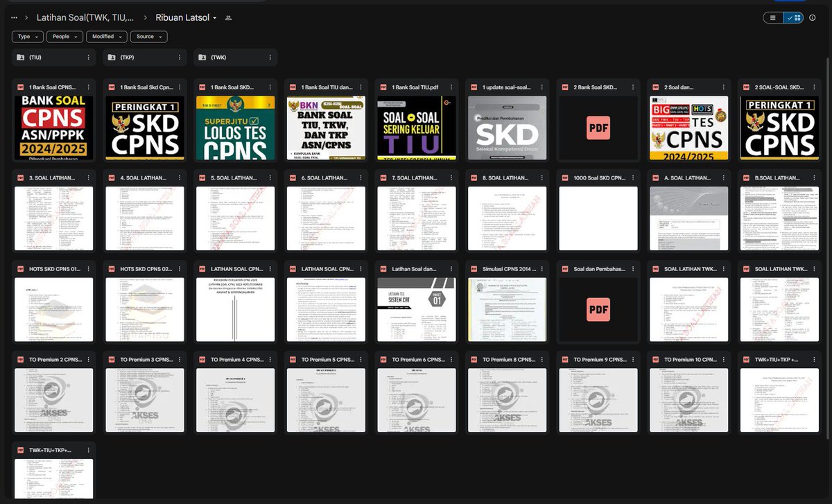Open the (TIU) folder

54,58
